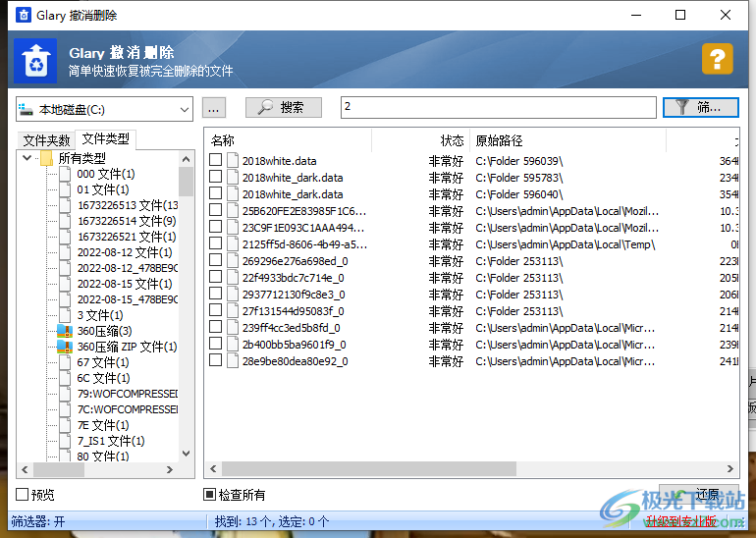Screen dimensions: 756x538
Task: Tick checkbox for 2937712130f9c8e3_0
Action: (x=216, y=294)
